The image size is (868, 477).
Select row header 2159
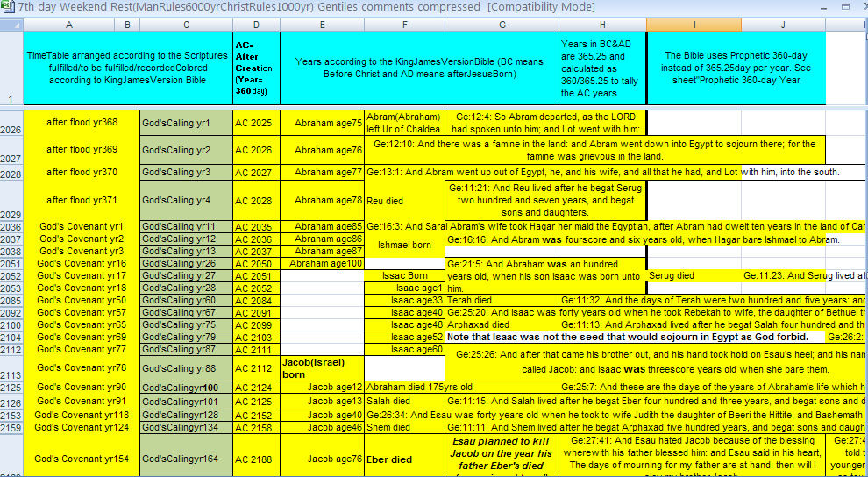pyautogui.click(x=11, y=427)
